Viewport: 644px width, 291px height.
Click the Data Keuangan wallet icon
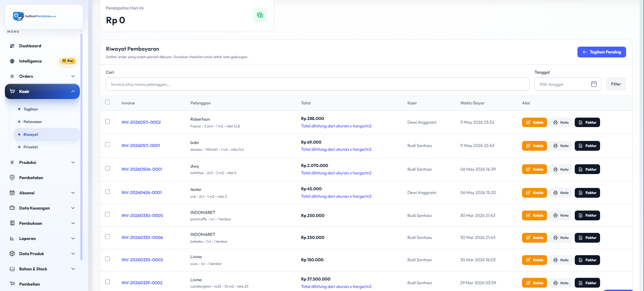pos(12,208)
